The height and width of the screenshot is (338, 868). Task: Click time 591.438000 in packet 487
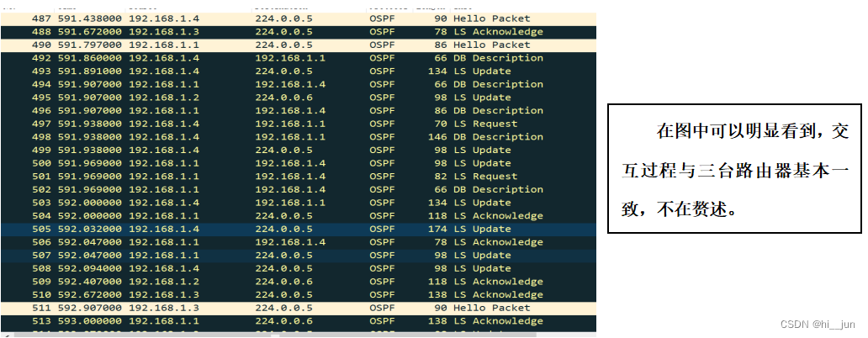(x=90, y=18)
